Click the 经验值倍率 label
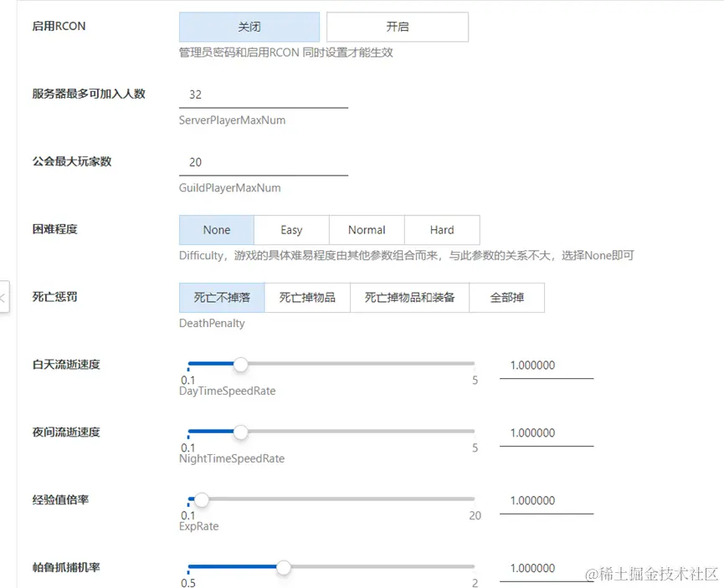This screenshot has height=588, width=724. 60,500
